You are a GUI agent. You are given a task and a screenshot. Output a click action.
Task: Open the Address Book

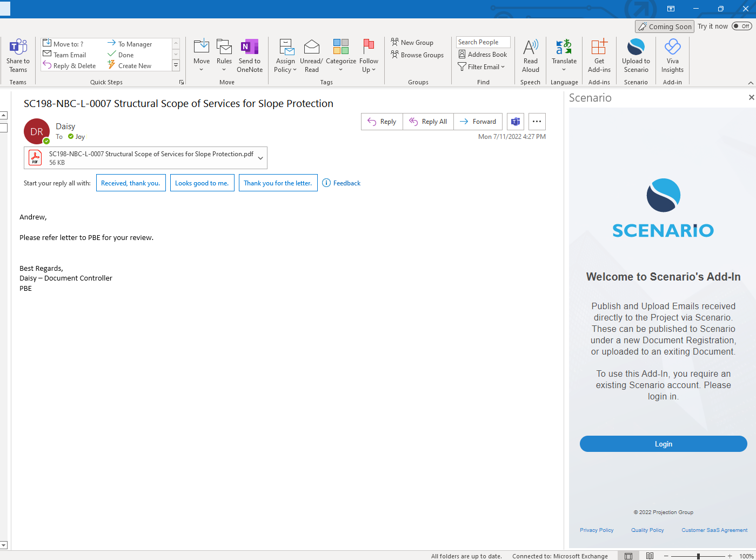(483, 54)
